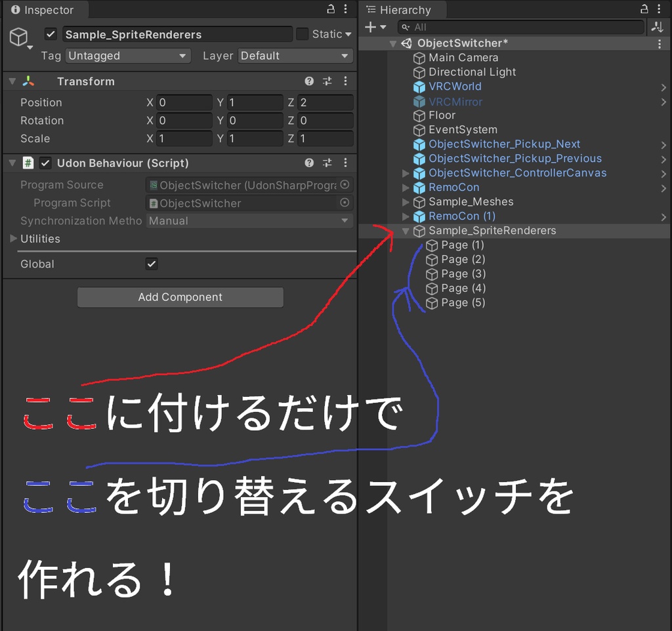Click the Add Component button
This screenshot has height=631, width=672.
tap(180, 296)
